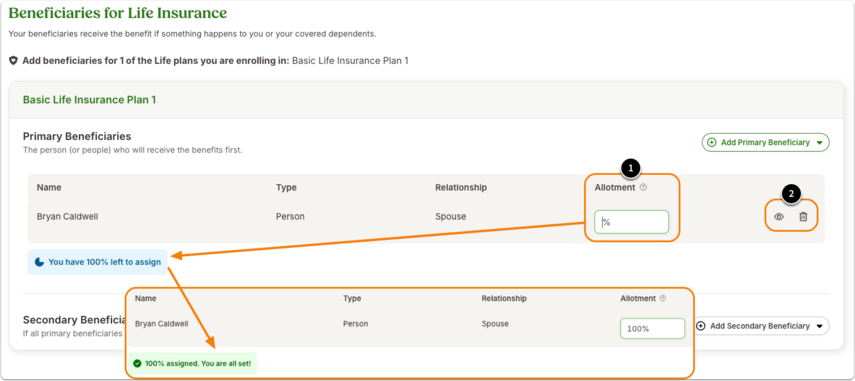Click the plus icon in Add Primary Beneficiary

point(711,142)
